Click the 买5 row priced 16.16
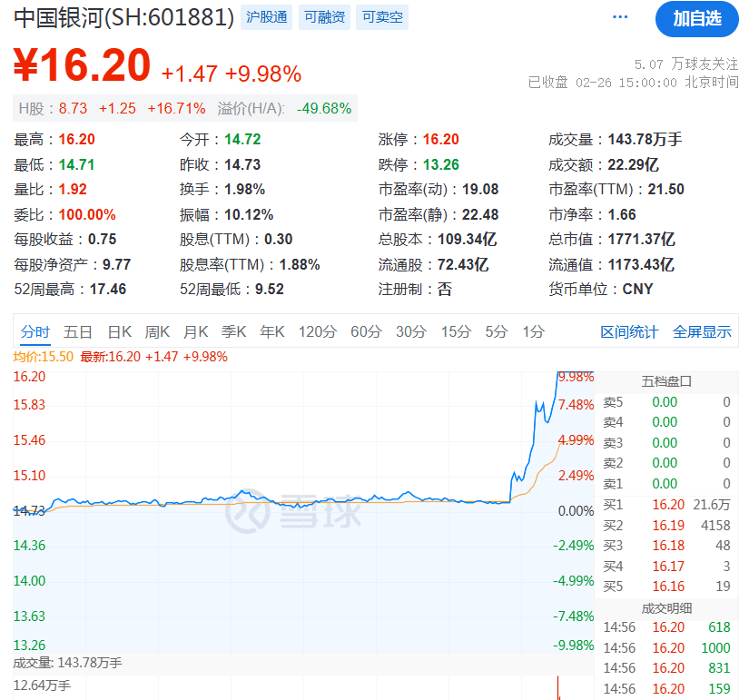Screen dimensions: 749x700 (667, 587)
